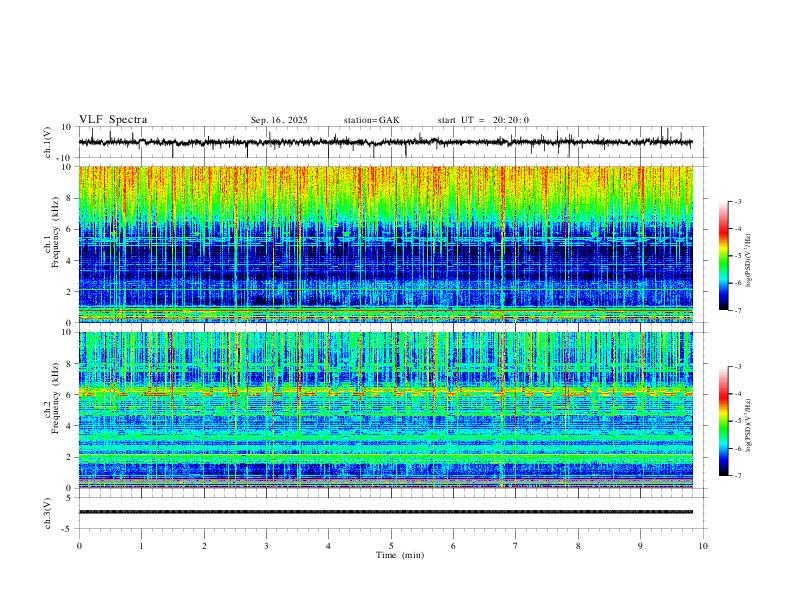This screenshot has height=612, width=792.
Task: Click the "start UT = 20:20:0" header text
Action: point(483,120)
